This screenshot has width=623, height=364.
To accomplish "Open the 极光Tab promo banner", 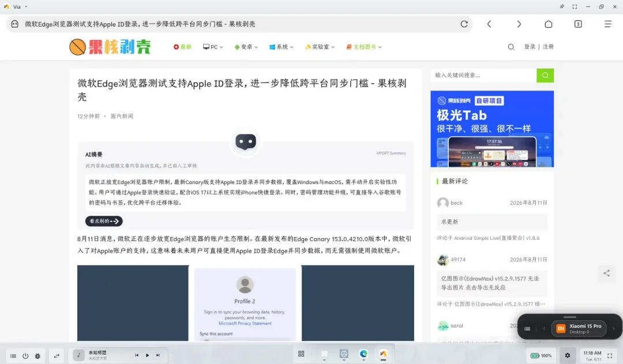I will [492, 129].
